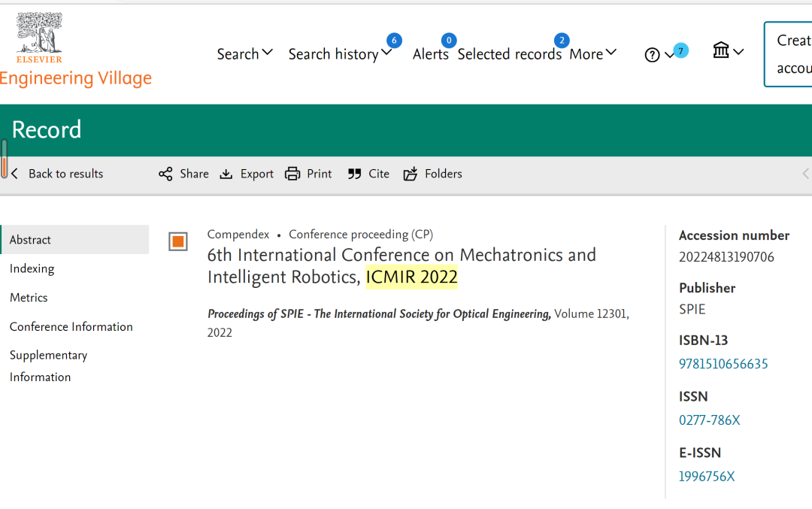This screenshot has width=812, height=509.
Task: Click the Elsevier tree logo
Action: click(39, 38)
